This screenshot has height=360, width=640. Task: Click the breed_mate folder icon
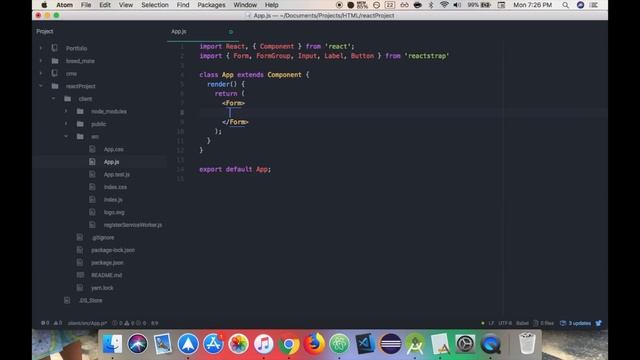click(55, 61)
